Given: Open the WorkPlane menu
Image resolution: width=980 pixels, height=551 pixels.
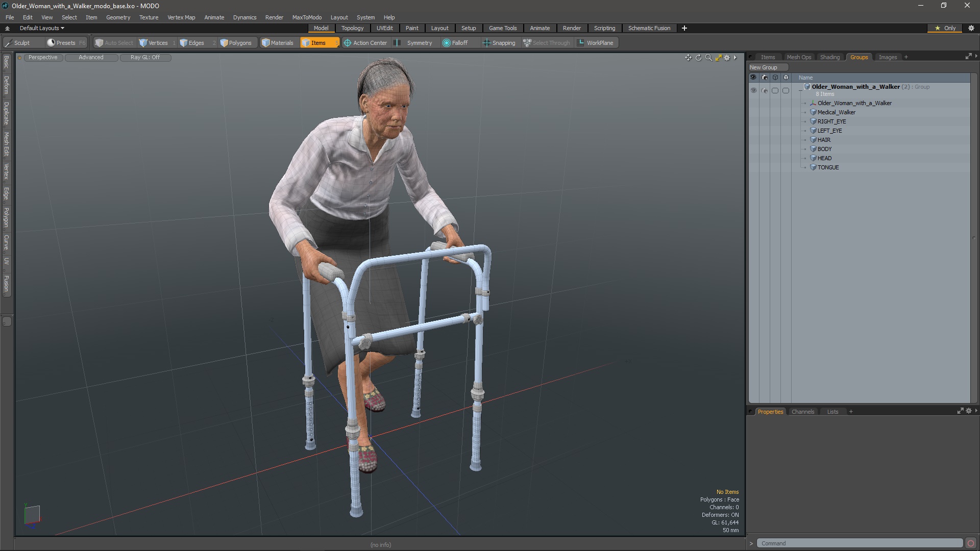Looking at the screenshot, I should [596, 43].
